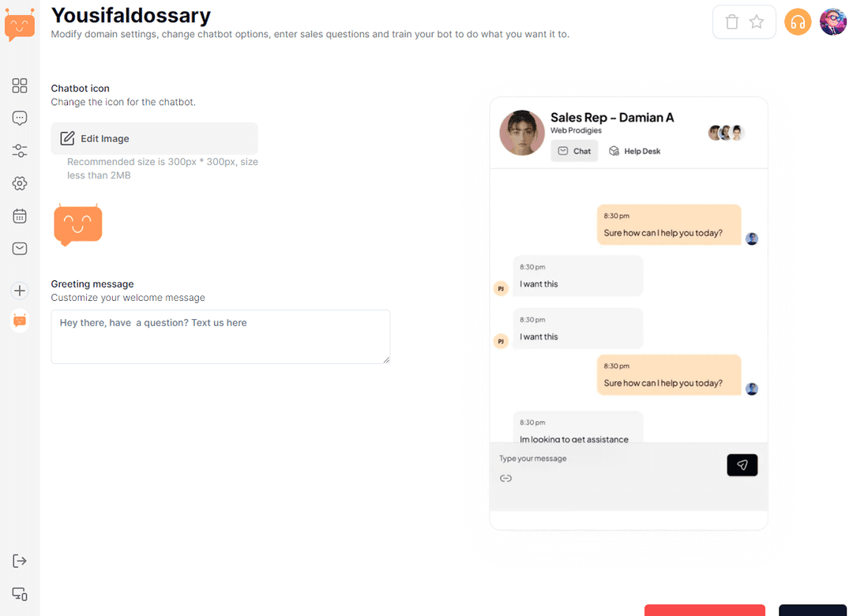Image resolution: width=853 pixels, height=616 pixels.
Task: Click the mail envelope icon in sidebar
Action: (x=20, y=249)
